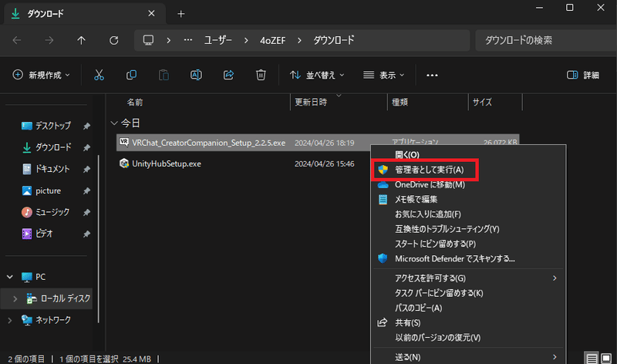
Task: Click the Delete trash can icon
Action: [261, 75]
